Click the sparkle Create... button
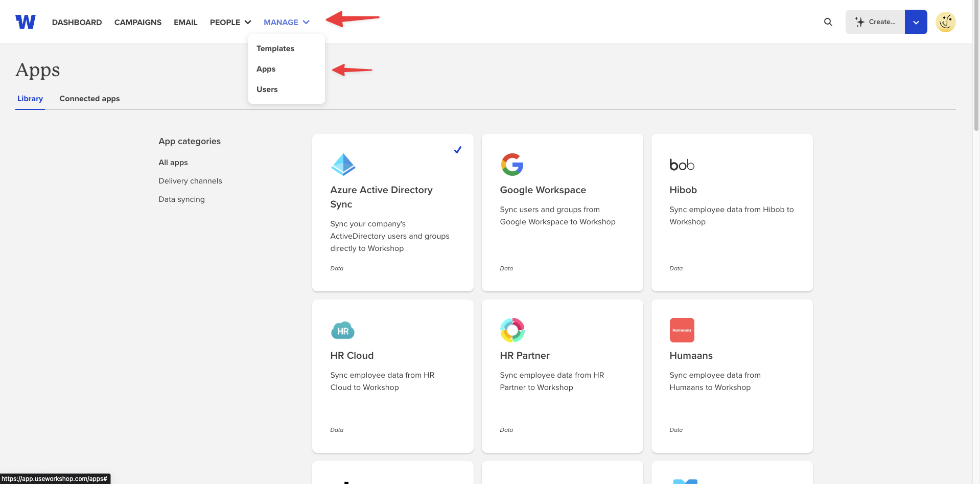The image size is (980, 484). (875, 22)
